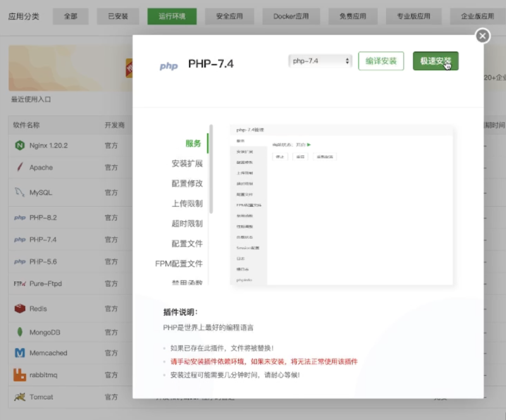Click the Nginx 1.20.2 name in the list
Screen dimensions: 506x420
tap(49, 145)
